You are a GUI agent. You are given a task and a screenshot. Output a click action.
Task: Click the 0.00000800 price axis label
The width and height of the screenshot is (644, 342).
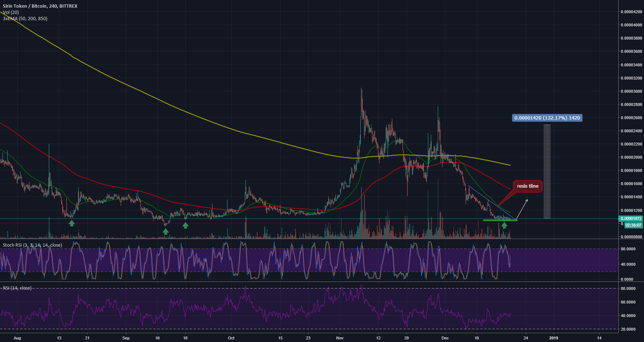[632, 237]
